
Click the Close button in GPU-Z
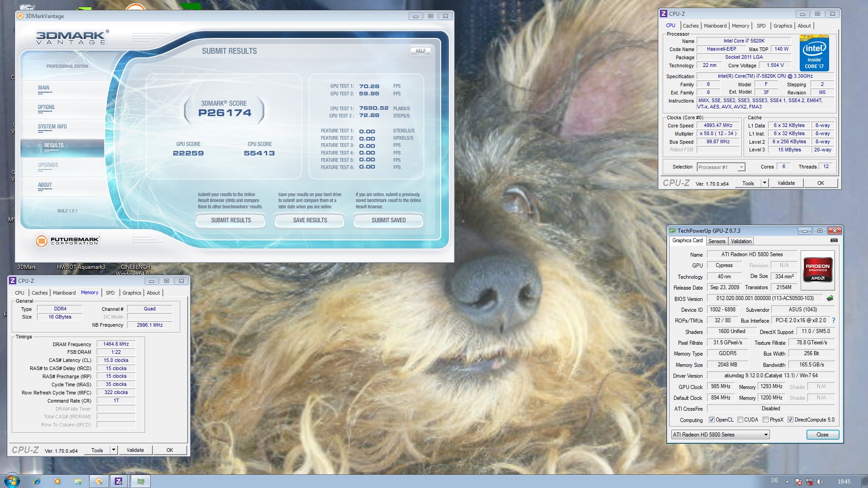pos(823,435)
